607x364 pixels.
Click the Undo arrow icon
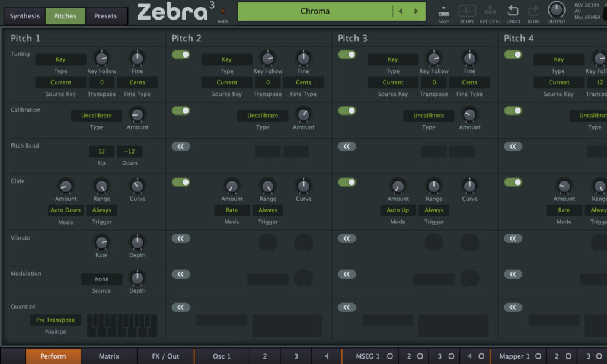(513, 11)
